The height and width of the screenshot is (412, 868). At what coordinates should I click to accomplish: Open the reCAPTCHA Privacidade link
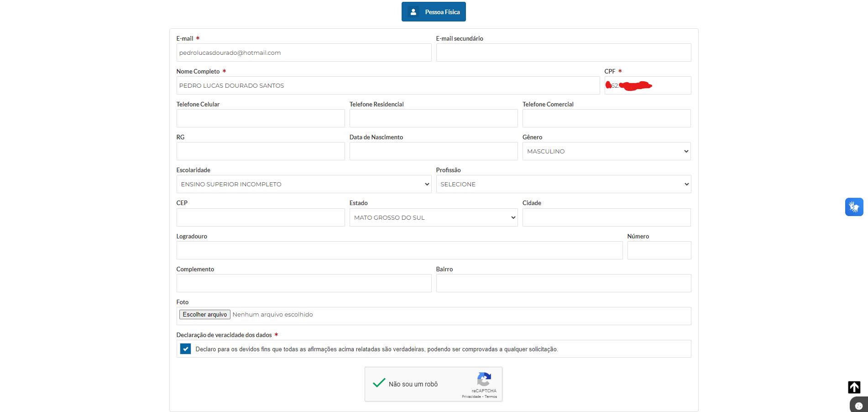point(471,396)
